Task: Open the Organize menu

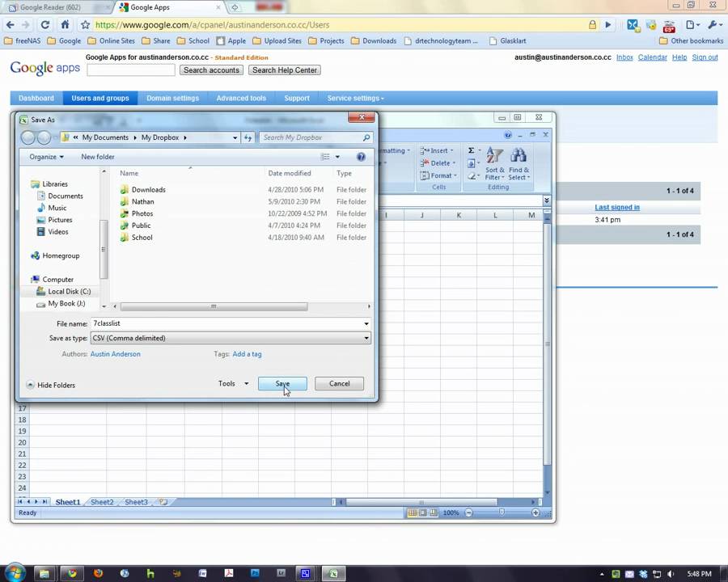Action: tap(46, 157)
